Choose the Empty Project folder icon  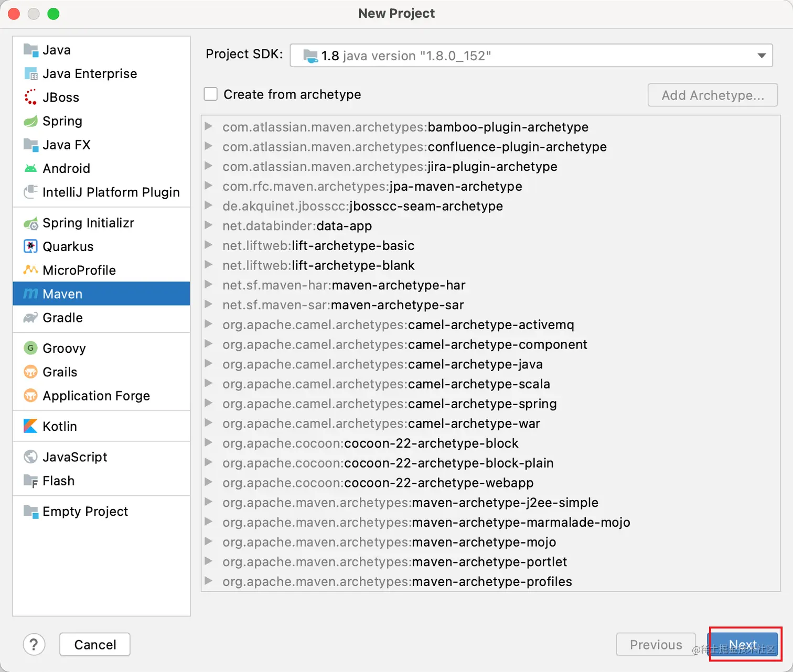(31, 512)
